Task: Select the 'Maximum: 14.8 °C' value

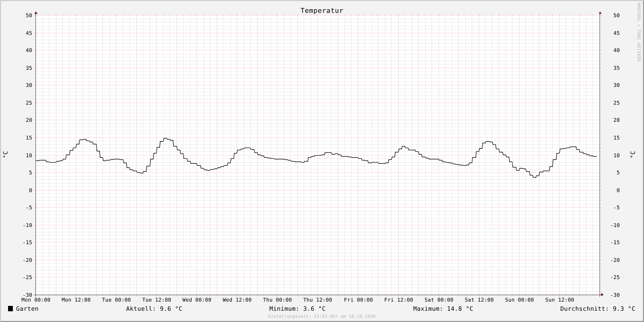Action: [x=443, y=309]
